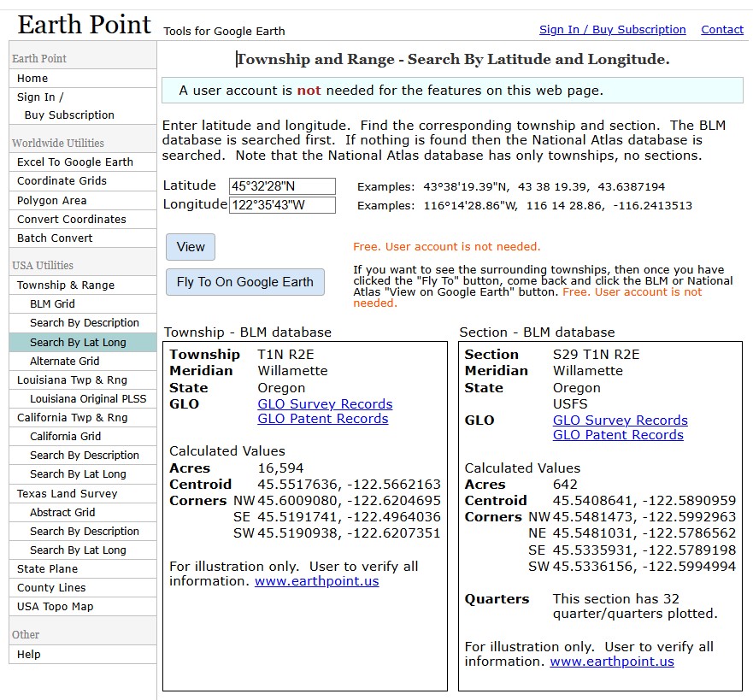Open Polygon Area tool
Screen dimensions: 753x700
(51, 200)
